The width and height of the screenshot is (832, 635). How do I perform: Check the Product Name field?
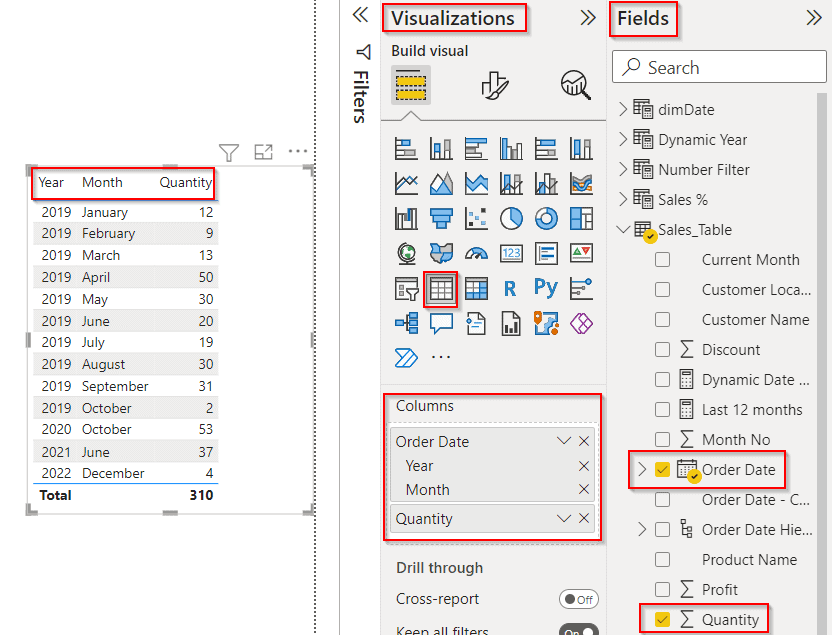pos(662,560)
